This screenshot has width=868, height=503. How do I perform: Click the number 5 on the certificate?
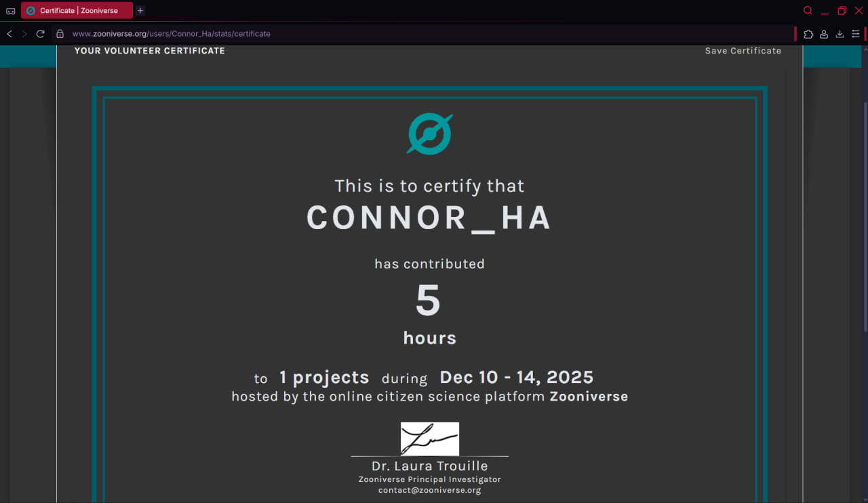[x=428, y=302]
